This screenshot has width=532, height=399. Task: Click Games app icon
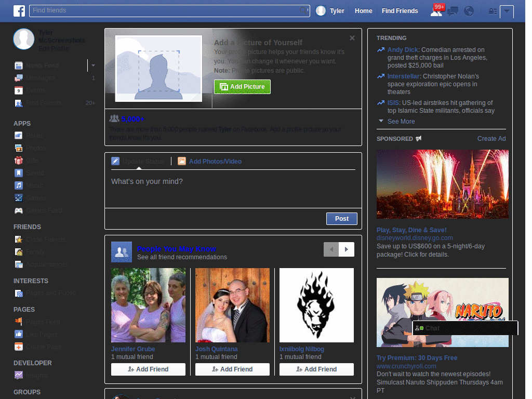(19, 198)
